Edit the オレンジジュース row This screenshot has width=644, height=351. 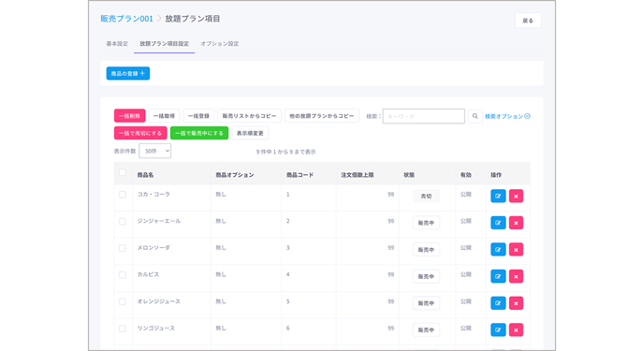pos(498,303)
